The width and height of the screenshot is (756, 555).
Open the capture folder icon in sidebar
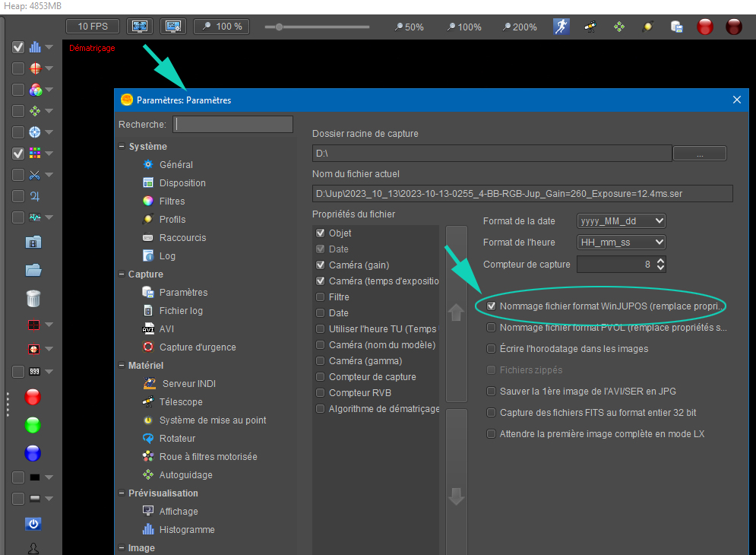tap(33, 270)
